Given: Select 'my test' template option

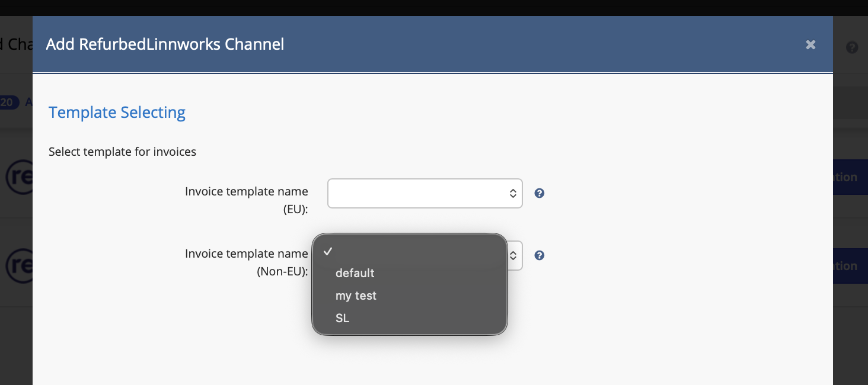Looking at the screenshot, I should point(410,296).
